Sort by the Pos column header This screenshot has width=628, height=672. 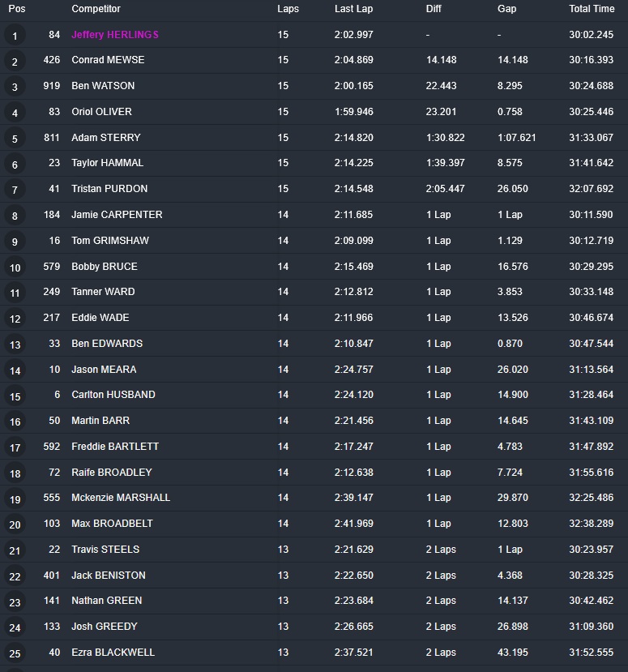click(17, 9)
